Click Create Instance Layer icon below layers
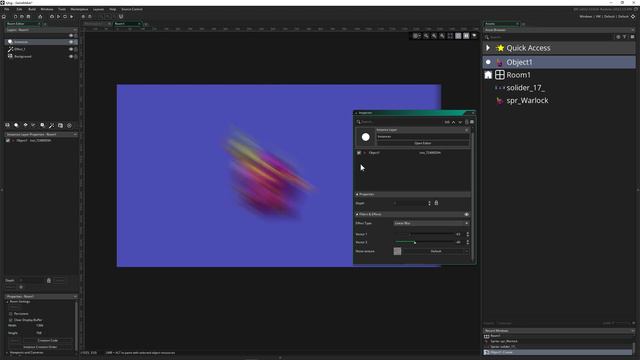Viewport: 640px width, 360px height. click(x=16, y=125)
